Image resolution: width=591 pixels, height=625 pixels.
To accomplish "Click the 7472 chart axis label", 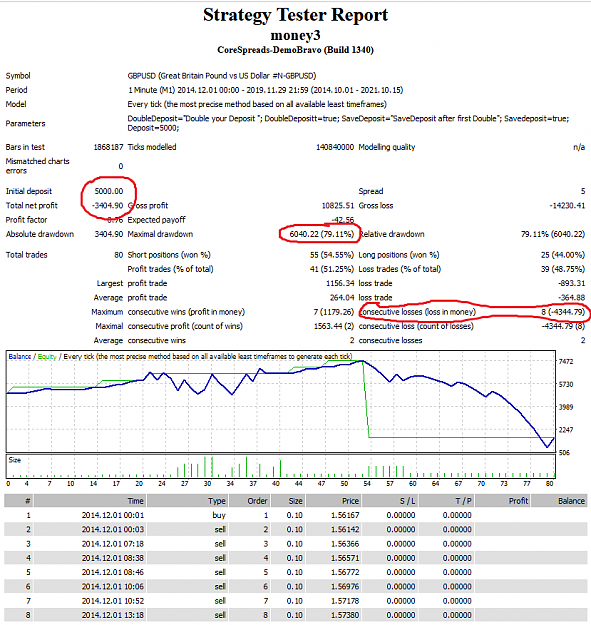I will [566, 362].
